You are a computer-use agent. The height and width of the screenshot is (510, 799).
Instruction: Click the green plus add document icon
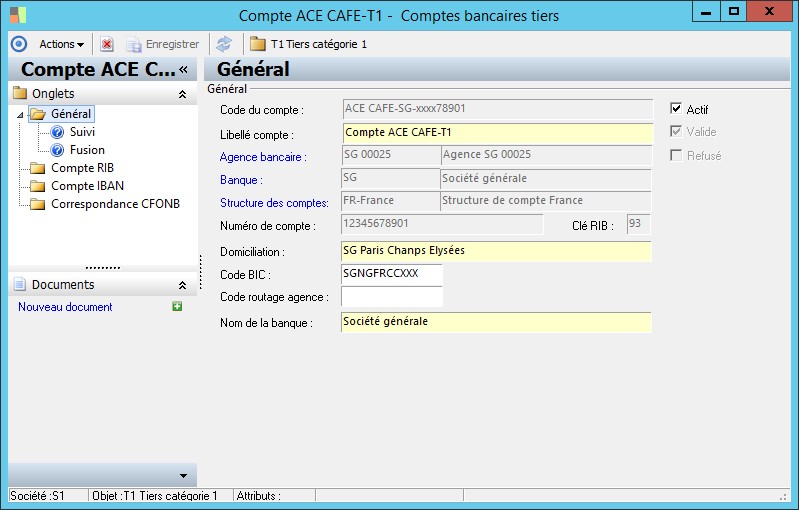click(x=177, y=306)
